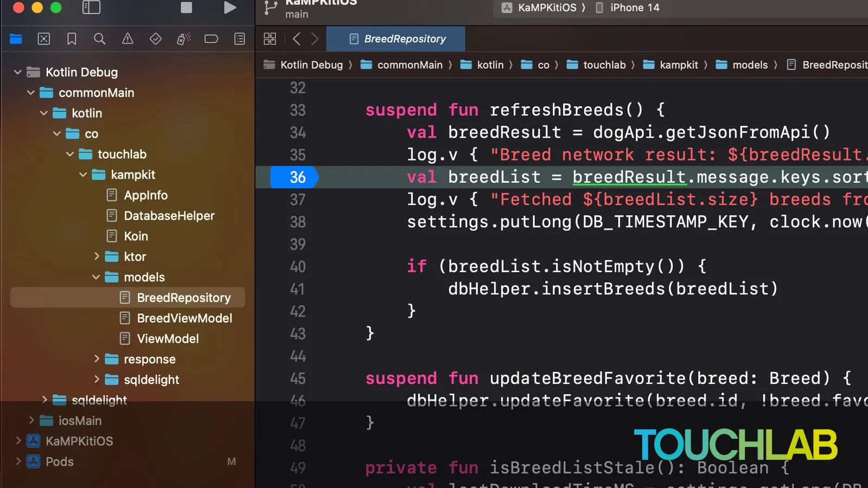Viewport: 868px width, 488px height.
Task: Collapse the models folder
Action: point(96,277)
